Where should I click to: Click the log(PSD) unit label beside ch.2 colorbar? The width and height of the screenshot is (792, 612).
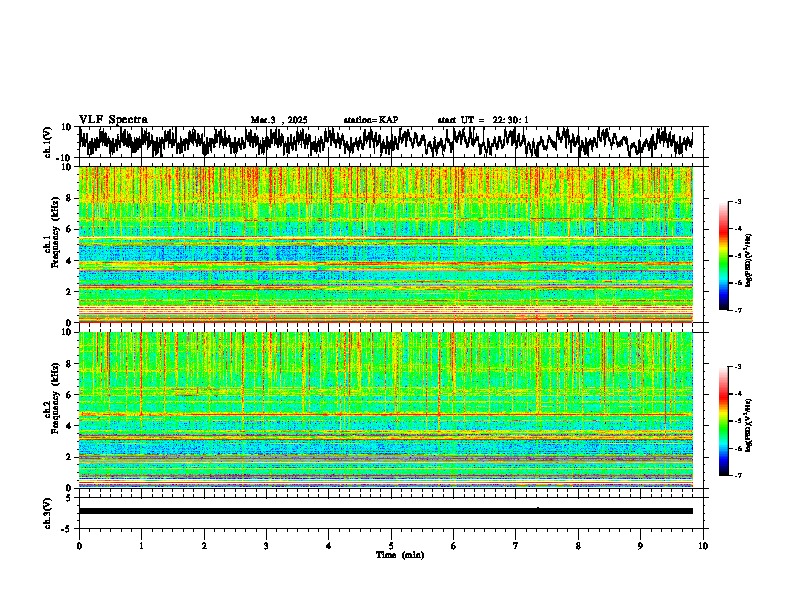click(x=749, y=425)
